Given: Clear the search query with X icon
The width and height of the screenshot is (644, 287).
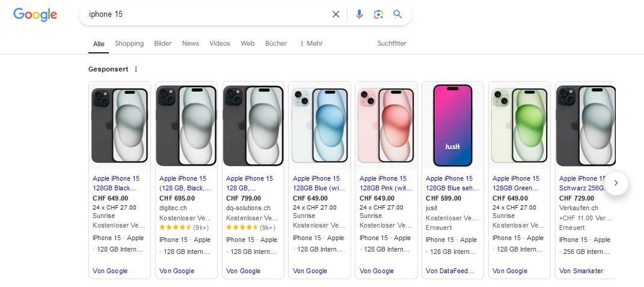Looking at the screenshot, I should pos(336,14).
